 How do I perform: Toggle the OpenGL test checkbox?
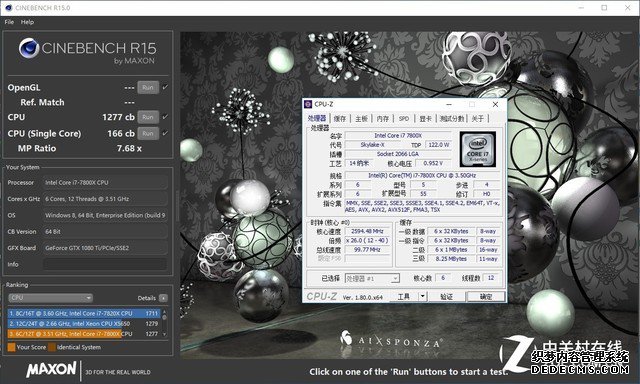click(x=165, y=87)
